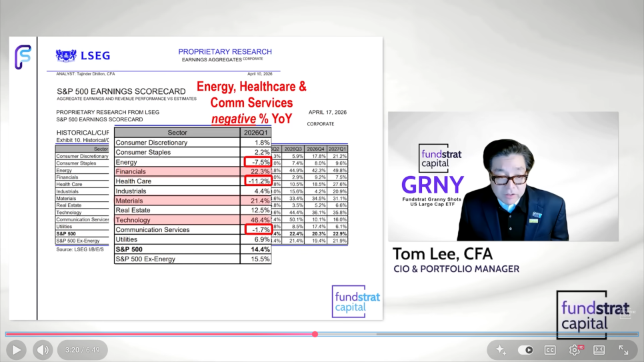Image resolution: width=644 pixels, height=362 pixels.
Task: Click the '2026Q4' column header
Action: tap(315, 149)
